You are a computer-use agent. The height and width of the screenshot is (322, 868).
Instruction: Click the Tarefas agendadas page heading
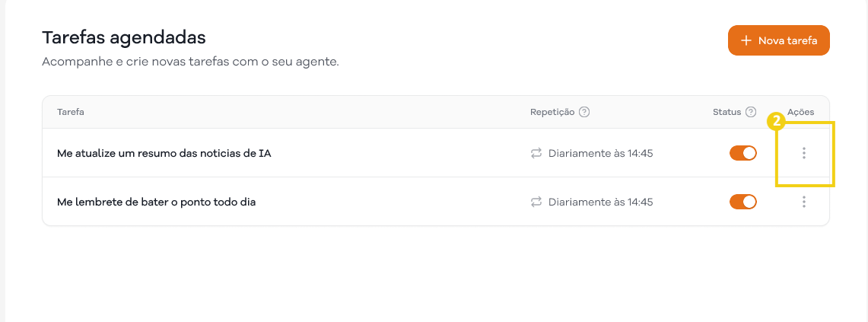click(x=124, y=37)
